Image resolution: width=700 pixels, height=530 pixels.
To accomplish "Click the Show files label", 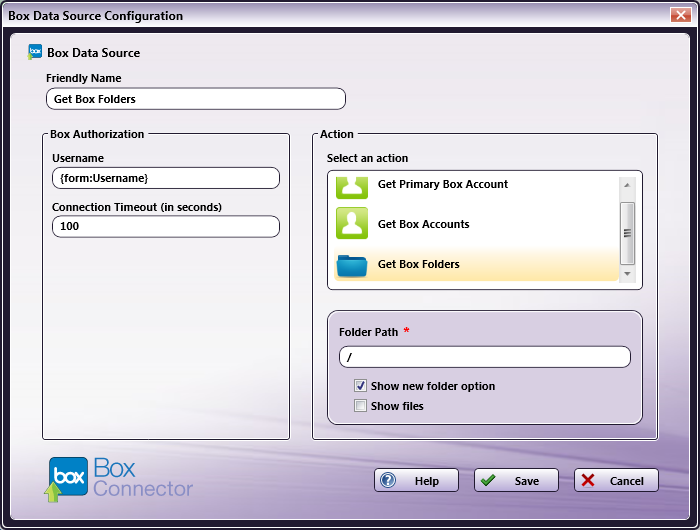I will (397, 406).
